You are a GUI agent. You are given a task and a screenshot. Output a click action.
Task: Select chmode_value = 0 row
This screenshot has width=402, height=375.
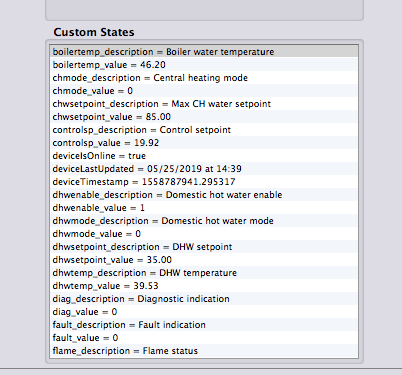coord(204,91)
